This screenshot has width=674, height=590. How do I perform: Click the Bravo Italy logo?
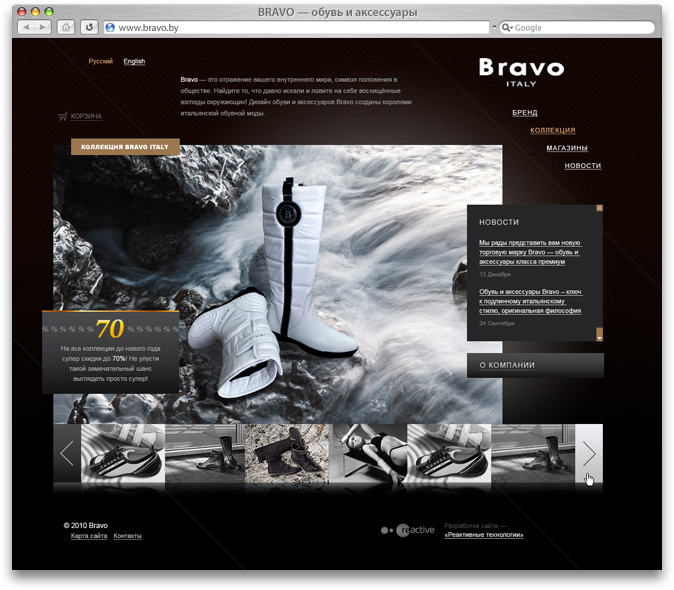pyautogui.click(x=521, y=73)
